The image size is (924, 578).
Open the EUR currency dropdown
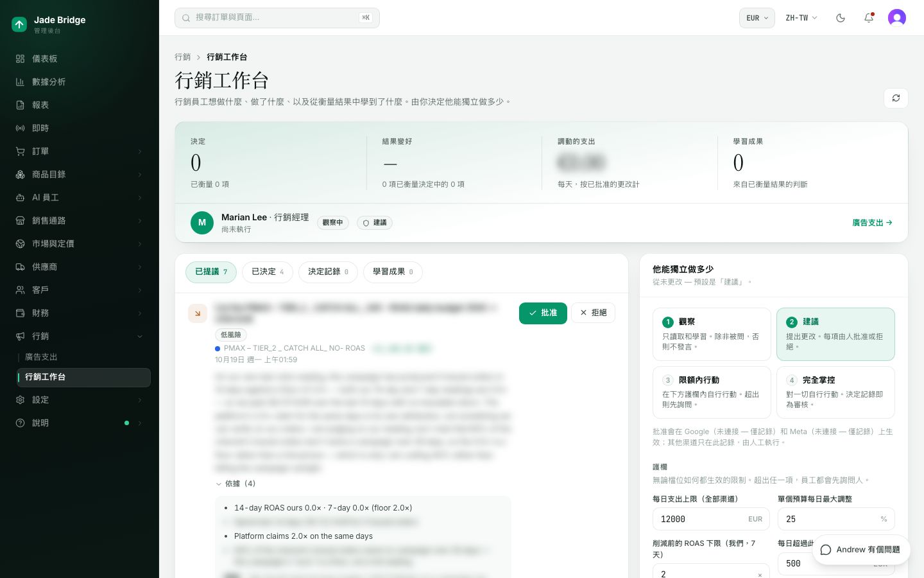click(757, 18)
